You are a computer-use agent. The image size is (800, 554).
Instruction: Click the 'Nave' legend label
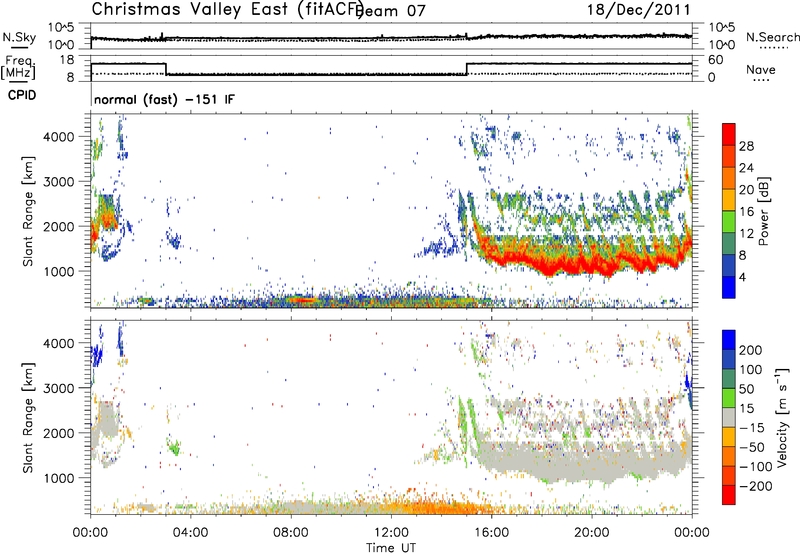(x=761, y=69)
